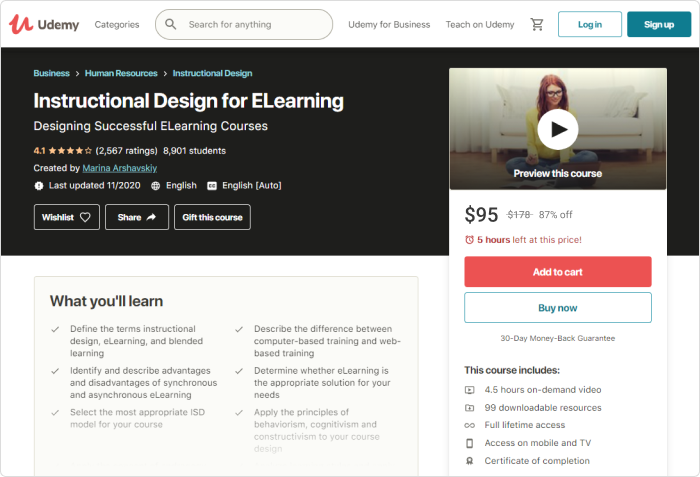Image resolution: width=700 pixels, height=477 pixels.
Task: Click the globe icon beside English
Action: point(155,186)
